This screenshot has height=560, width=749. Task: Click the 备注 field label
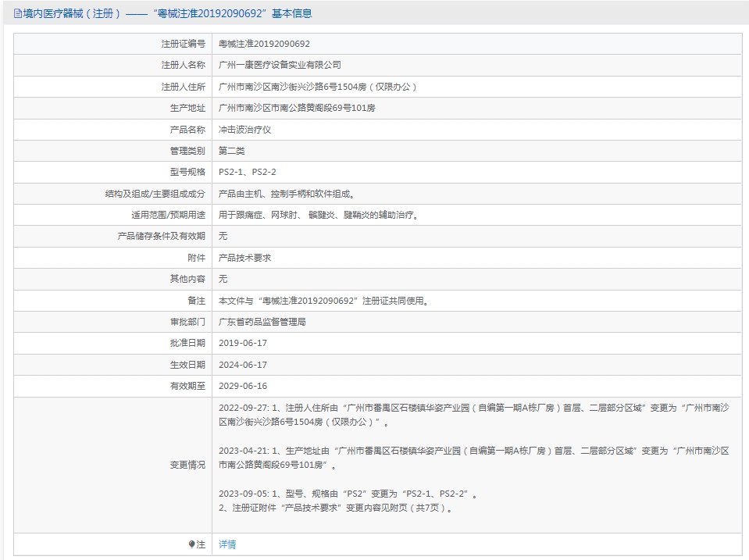coord(196,301)
